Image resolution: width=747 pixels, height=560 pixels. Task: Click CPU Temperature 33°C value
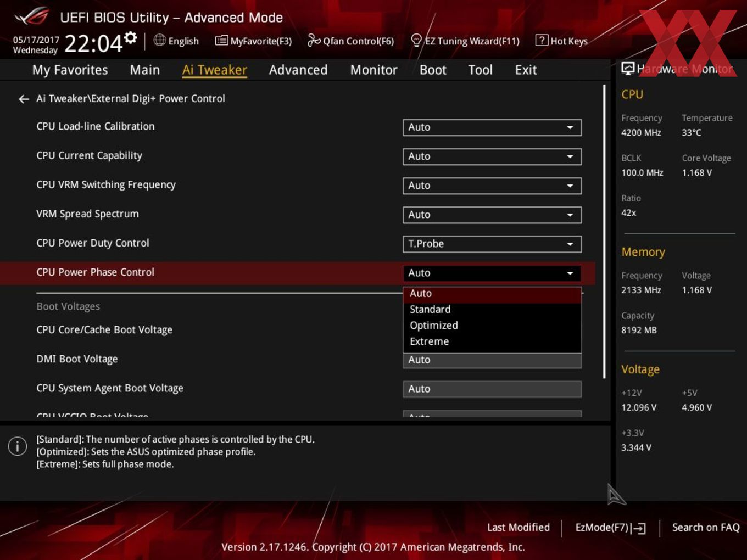coord(692,132)
